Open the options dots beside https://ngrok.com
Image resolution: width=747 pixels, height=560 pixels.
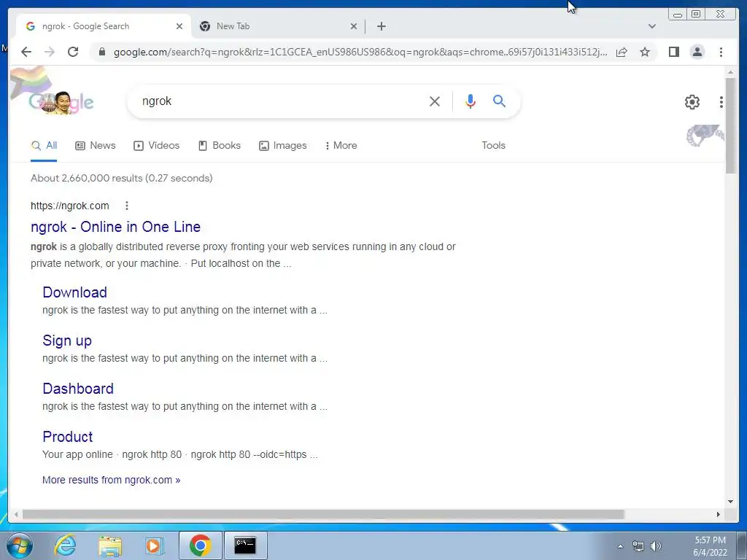(x=127, y=206)
